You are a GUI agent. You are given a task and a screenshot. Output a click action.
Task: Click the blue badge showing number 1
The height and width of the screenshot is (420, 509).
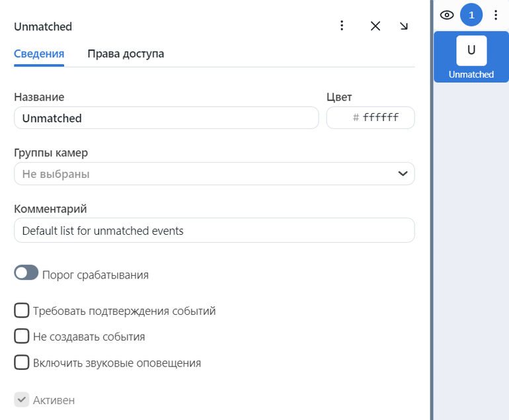tap(471, 15)
